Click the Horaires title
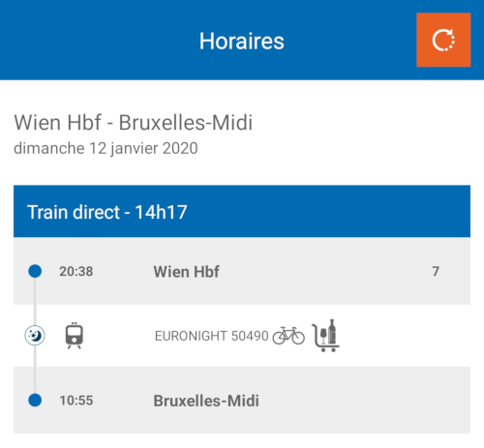 242,41
